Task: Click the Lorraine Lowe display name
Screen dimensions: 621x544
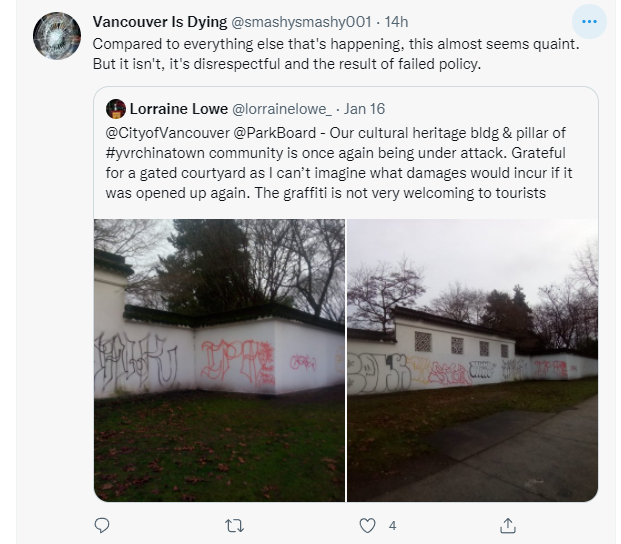Action: (179, 109)
